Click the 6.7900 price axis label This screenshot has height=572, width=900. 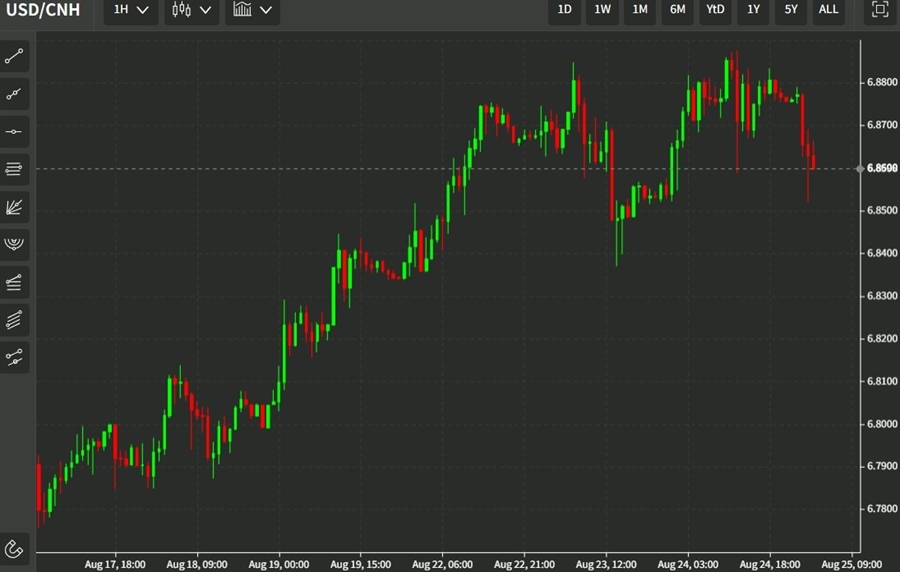tap(882, 466)
